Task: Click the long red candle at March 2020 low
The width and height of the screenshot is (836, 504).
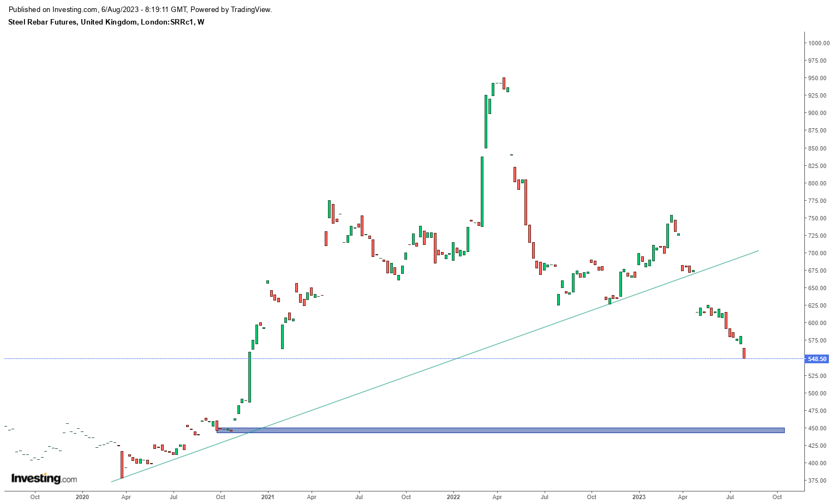Action: tap(122, 464)
